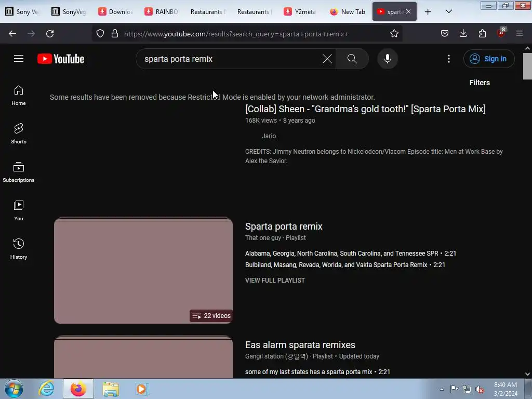532x399 pixels.
Task: Open the YouTube guide hamburger menu
Action: point(19,59)
